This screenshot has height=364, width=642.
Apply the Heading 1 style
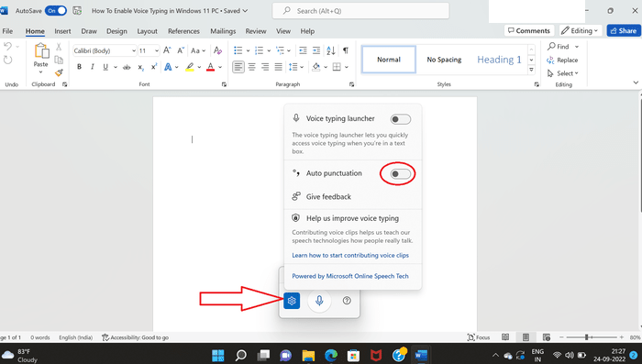(499, 60)
